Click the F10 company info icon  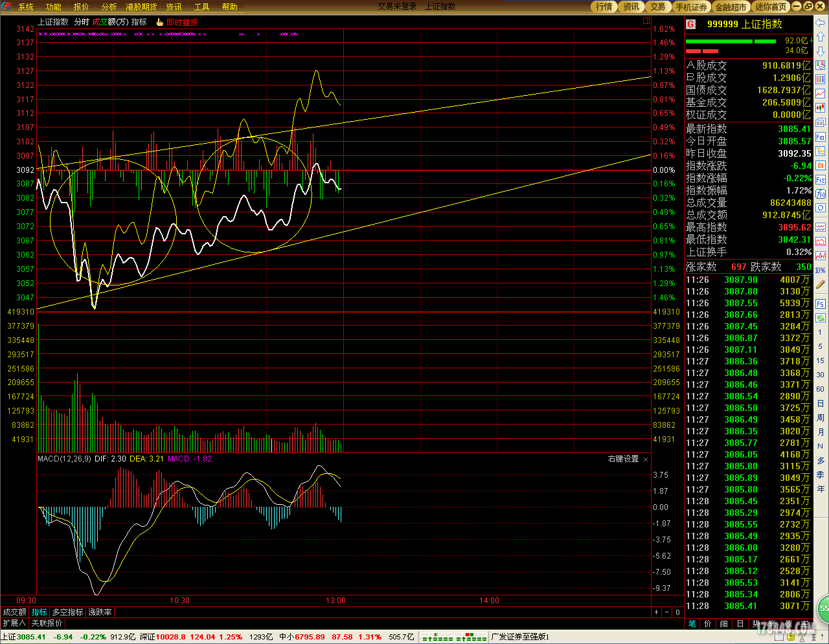coord(820,137)
